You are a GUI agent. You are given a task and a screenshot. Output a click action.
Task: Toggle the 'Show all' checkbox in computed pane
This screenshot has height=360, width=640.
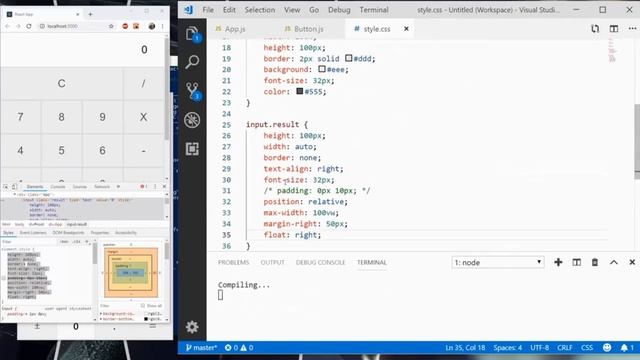pos(142,305)
